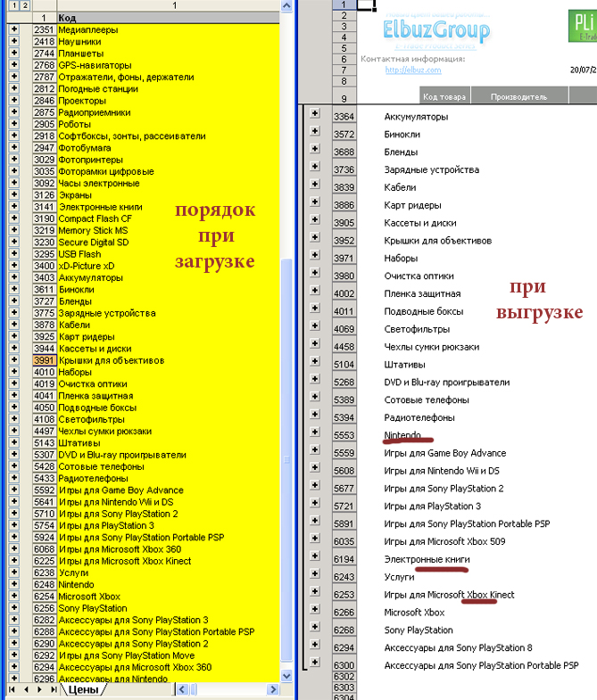Select Игры для Sony PlayStation Move cell

(169, 655)
